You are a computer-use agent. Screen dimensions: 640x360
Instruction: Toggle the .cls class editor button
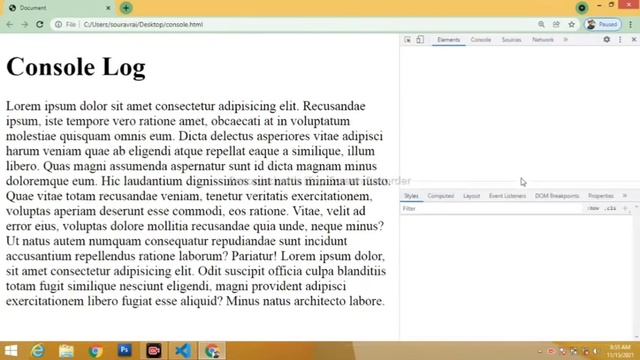611,209
